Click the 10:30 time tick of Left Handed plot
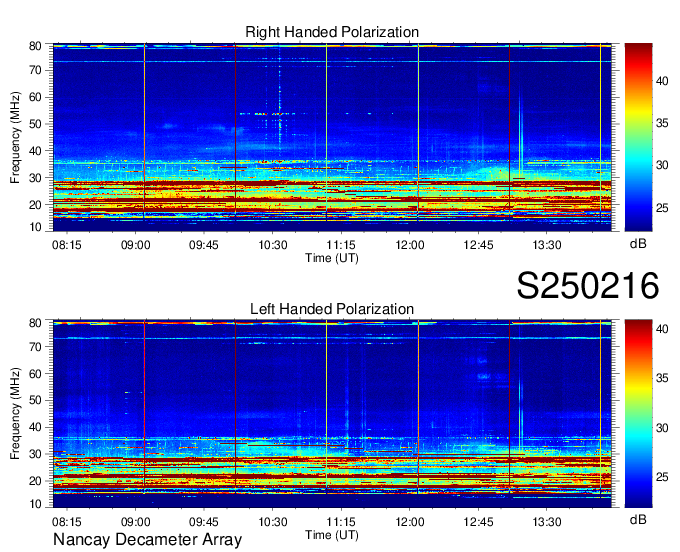 tap(273, 522)
